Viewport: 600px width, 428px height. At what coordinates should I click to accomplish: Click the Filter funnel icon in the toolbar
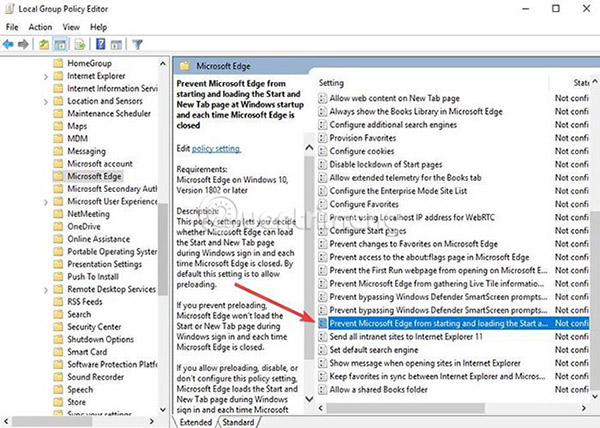(x=138, y=44)
